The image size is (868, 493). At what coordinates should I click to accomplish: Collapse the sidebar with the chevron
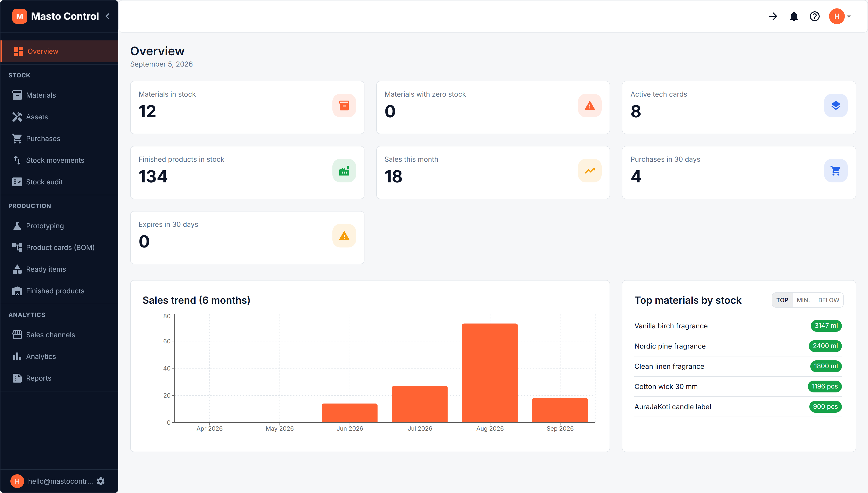coord(108,16)
